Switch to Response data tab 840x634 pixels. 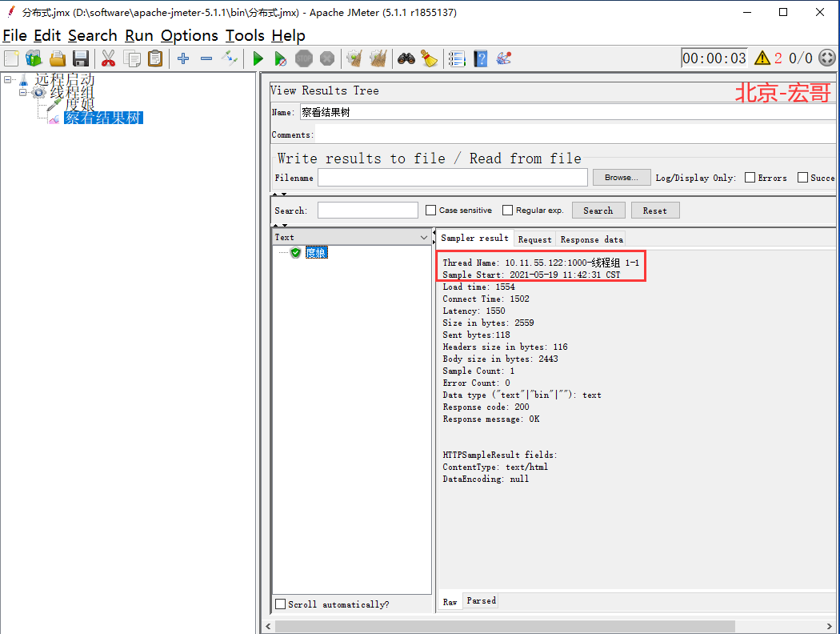point(591,239)
